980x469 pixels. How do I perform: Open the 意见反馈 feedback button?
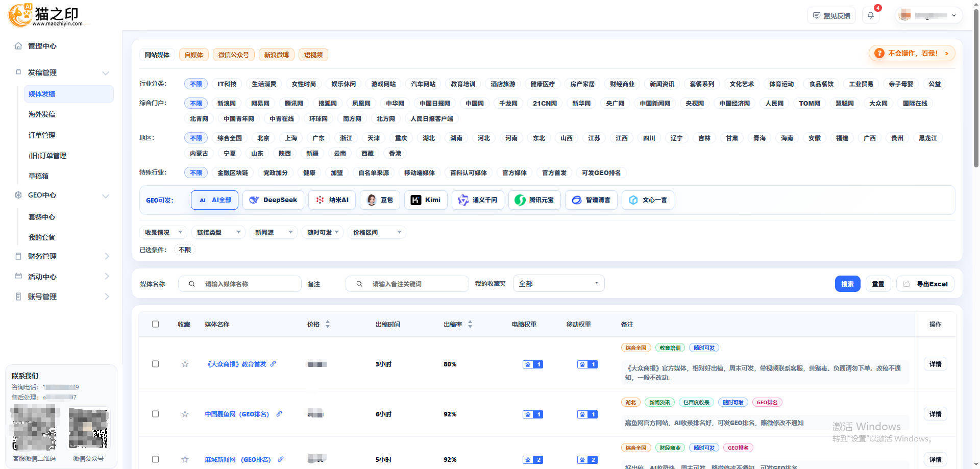coord(831,15)
